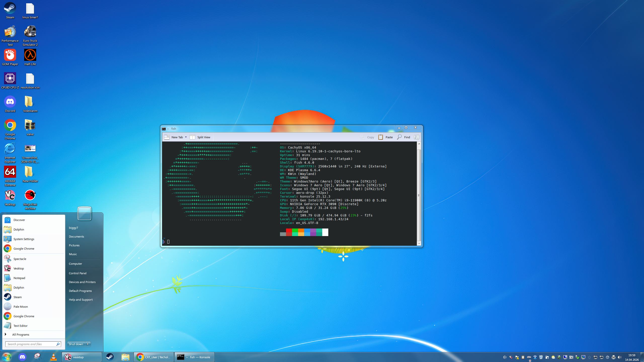Open file manager icon in taskbar
This screenshot has width=644, height=362.
125,357
